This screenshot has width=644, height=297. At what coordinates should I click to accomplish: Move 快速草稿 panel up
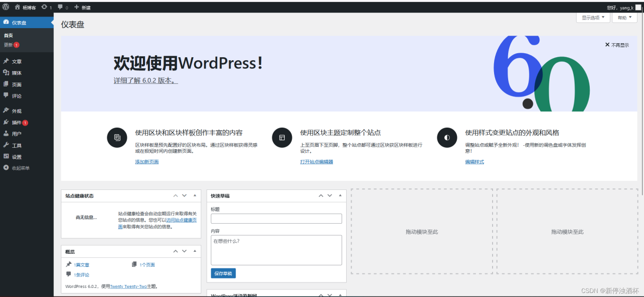pos(321,195)
